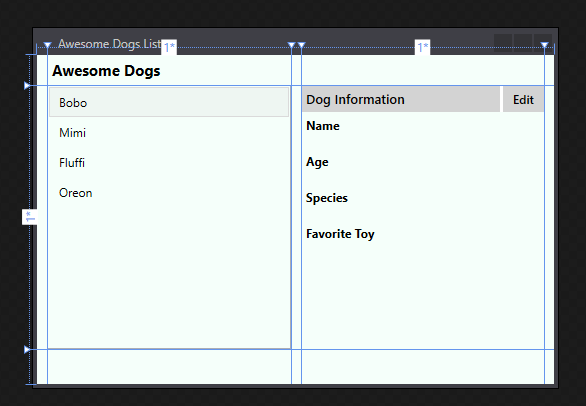Viewport: 586px width, 406px height.
Task: Select the Species label
Action: (327, 198)
